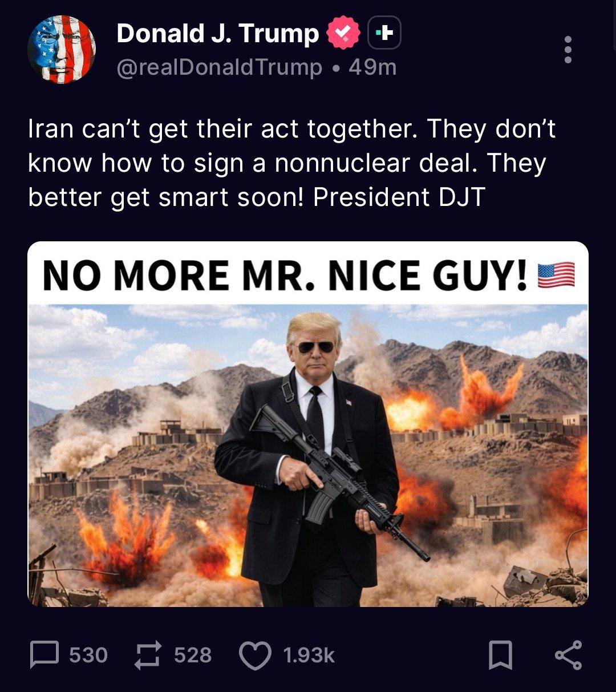Open the flag-painted face profile avatar

[x=62, y=50]
